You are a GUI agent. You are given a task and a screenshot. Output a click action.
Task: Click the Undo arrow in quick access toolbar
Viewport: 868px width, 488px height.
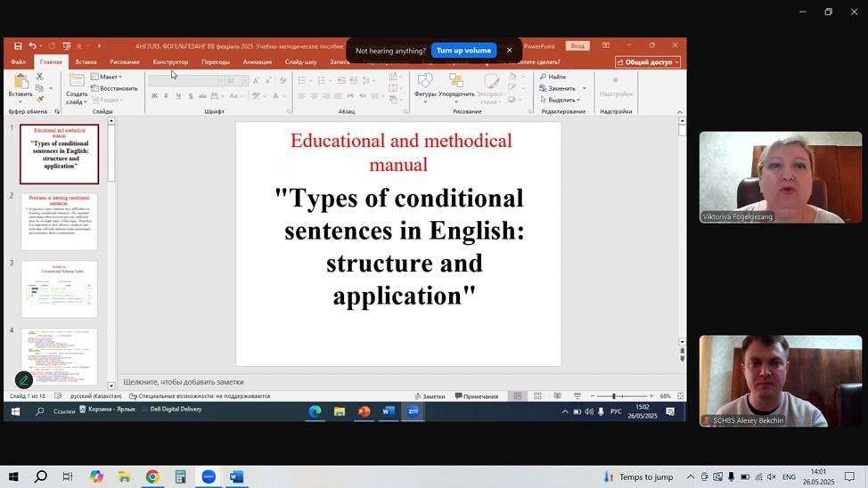pyautogui.click(x=32, y=45)
